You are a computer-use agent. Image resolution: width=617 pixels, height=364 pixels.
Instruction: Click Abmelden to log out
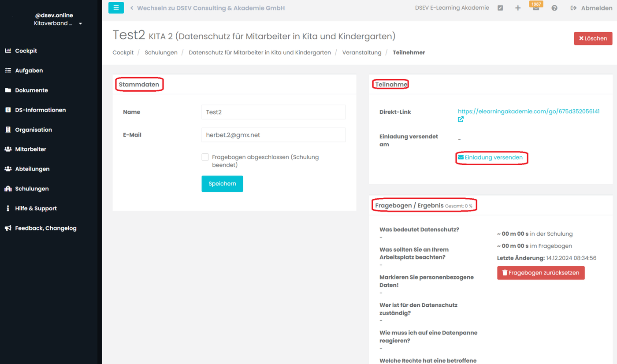tap(596, 8)
